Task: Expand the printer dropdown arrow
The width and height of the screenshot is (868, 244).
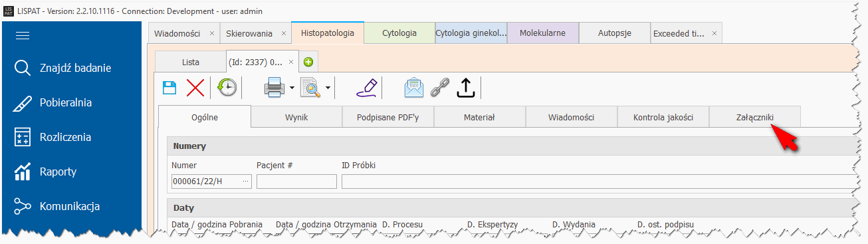Action: click(292, 88)
